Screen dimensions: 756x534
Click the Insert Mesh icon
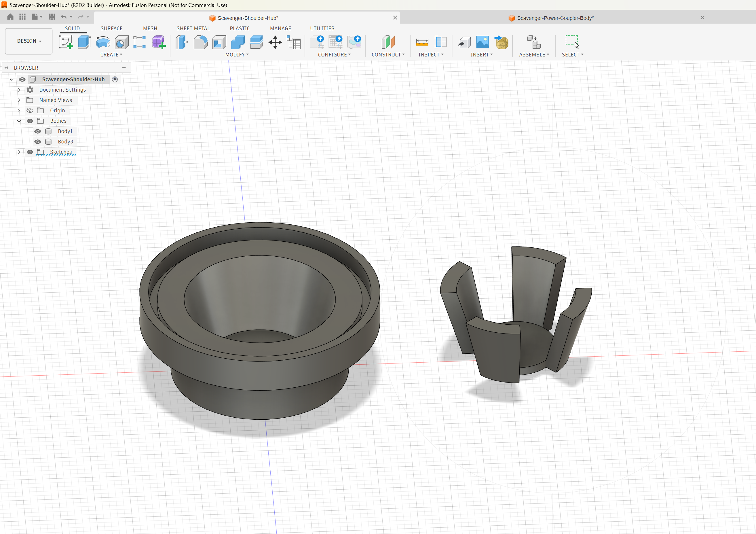click(502, 42)
